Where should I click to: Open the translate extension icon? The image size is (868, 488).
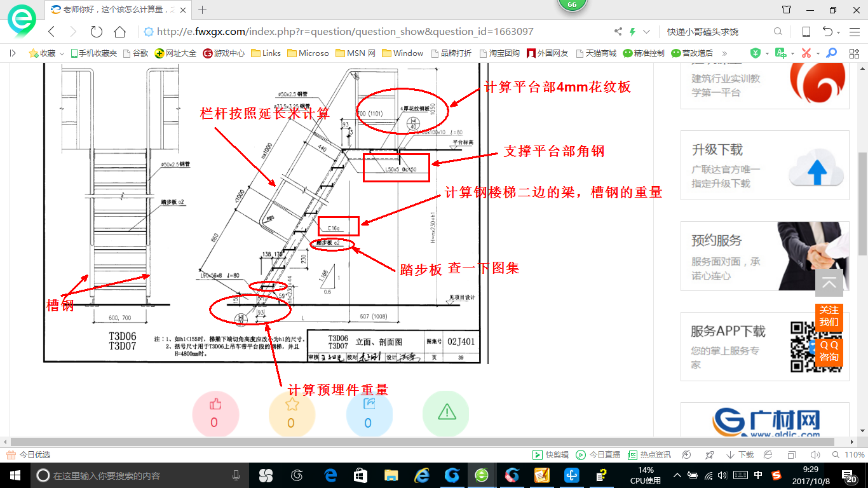[781, 53]
